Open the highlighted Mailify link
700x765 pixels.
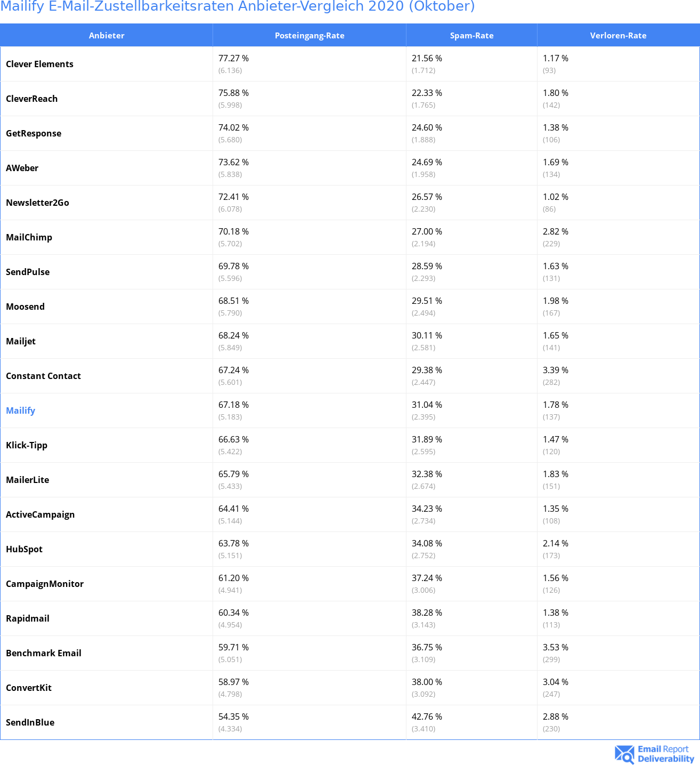point(20,410)
